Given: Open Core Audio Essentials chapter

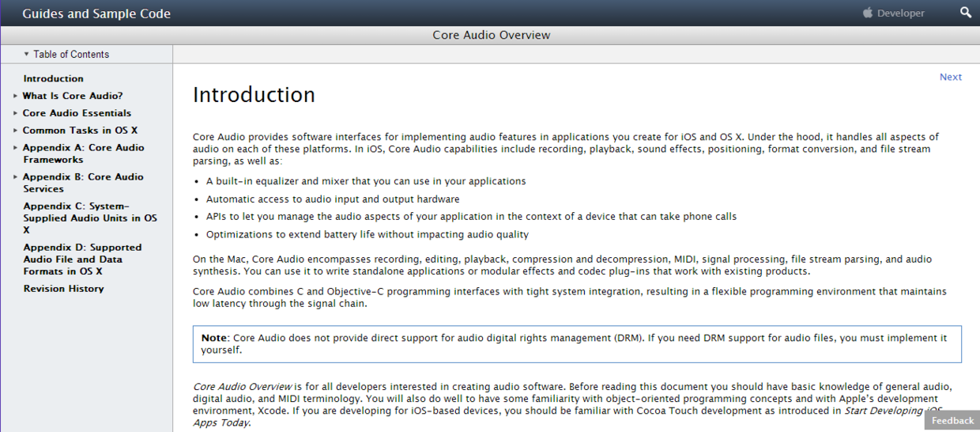Looking at the screenshot, I should (x=77, y=113).
